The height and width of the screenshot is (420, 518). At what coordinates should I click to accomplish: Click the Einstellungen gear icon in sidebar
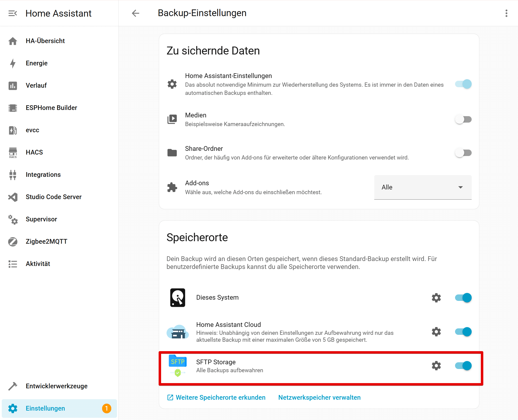click(13, 408)
